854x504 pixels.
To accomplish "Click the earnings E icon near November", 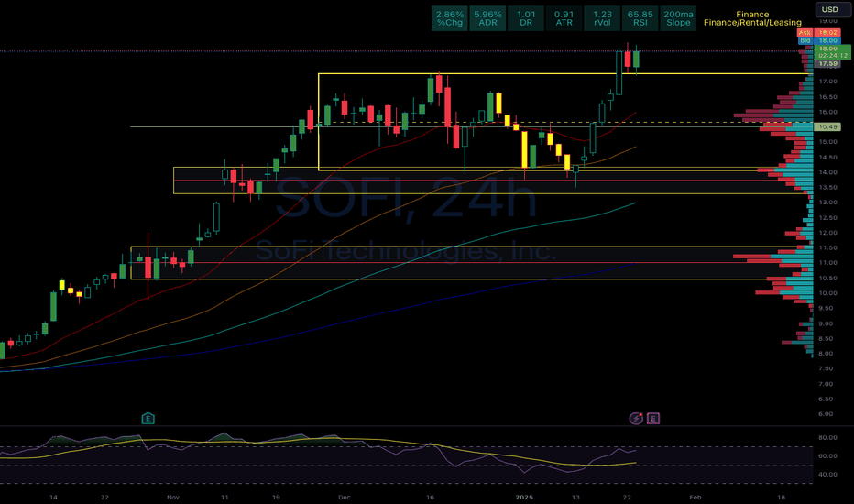I will (148, 419).
